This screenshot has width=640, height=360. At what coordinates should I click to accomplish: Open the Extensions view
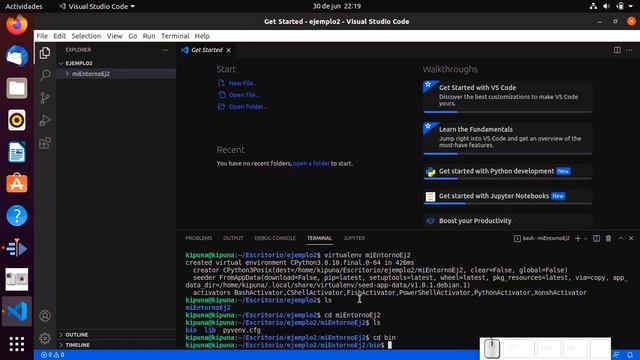pyautogui.click(x=45, y=143)
